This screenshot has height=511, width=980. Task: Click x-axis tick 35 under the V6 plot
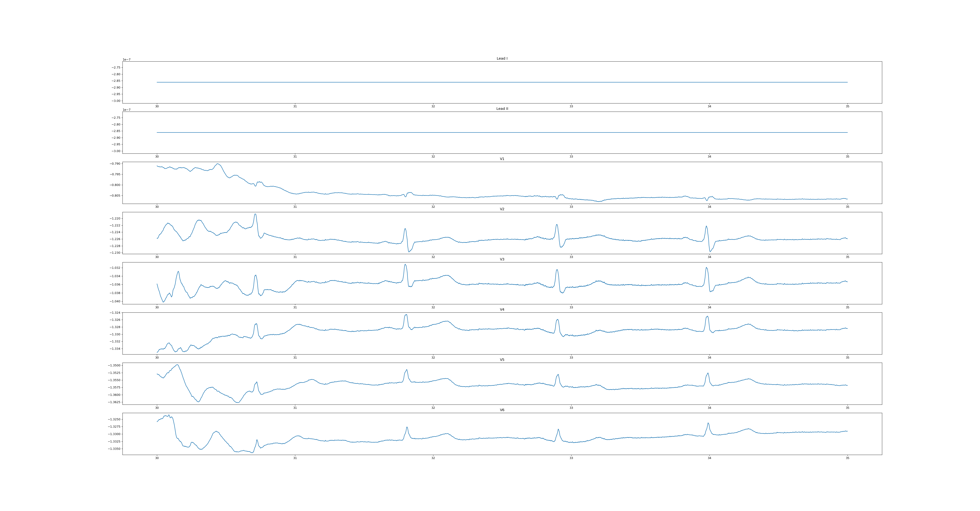[847, 458]
